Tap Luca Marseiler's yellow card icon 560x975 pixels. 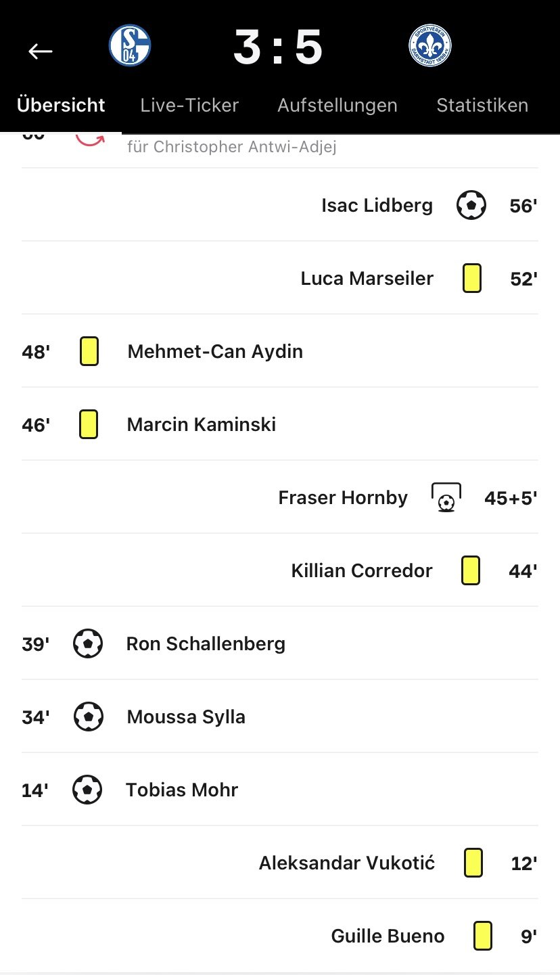pos(472,278)
